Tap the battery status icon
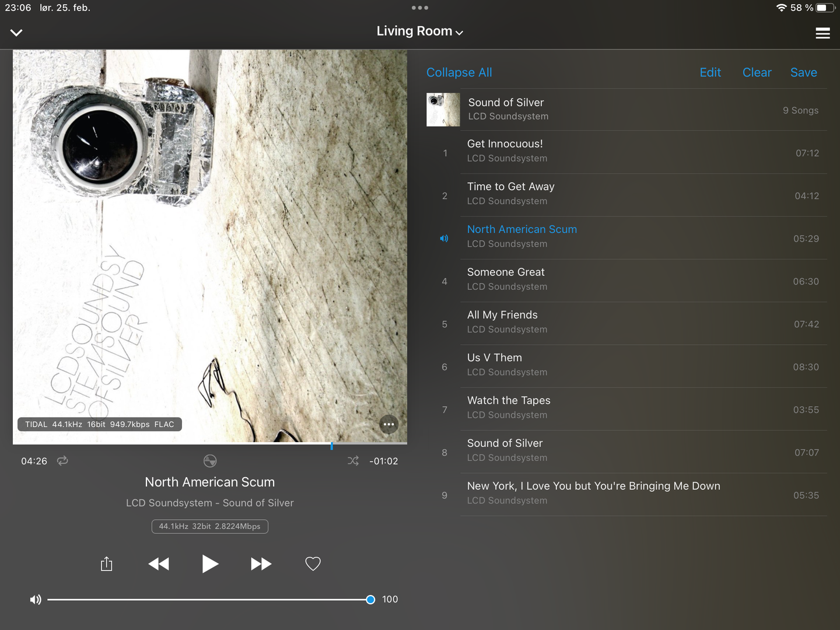The image size is (840, 630). 826,8
